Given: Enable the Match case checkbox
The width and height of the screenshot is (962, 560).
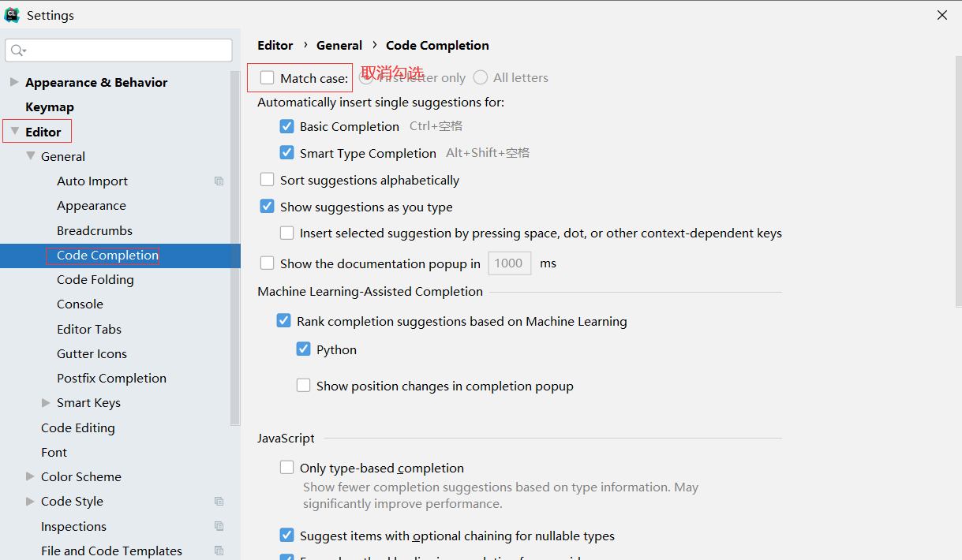Looking at the screenshot, I should point(268,78).
